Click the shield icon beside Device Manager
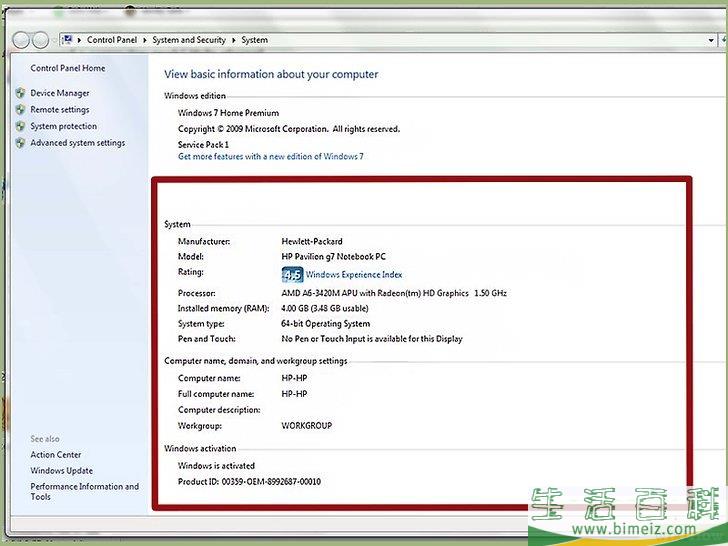The width and height of the screenshot is (728, 546). pos(20,93)
